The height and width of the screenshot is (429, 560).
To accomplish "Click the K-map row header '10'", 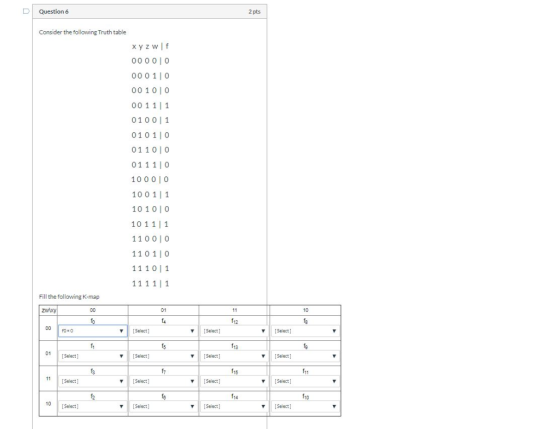I will click(48, 403).
